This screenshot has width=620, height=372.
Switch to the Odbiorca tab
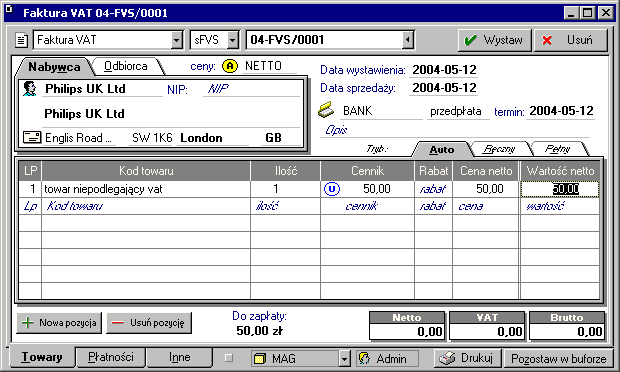pyautogui.click(x=125, y=66)
